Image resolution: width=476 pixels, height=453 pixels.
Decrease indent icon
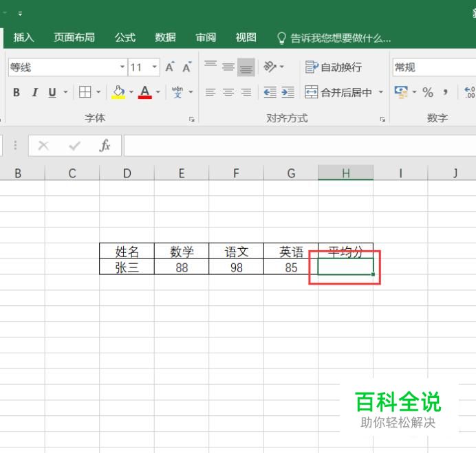270,92
